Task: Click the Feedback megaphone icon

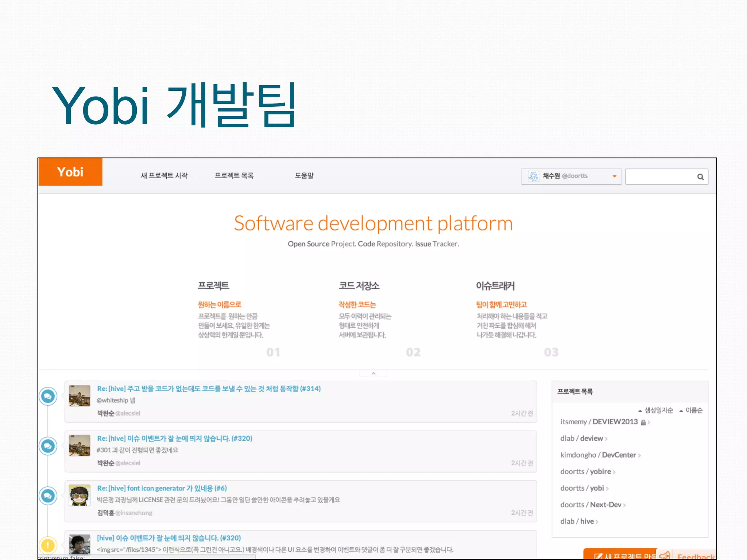Action: pyautogui.click(x=665, y=556)
